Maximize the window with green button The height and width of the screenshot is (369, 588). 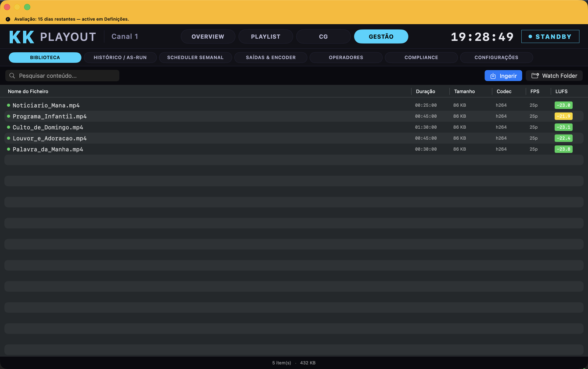pyautogui.click(x=27, y=7)
